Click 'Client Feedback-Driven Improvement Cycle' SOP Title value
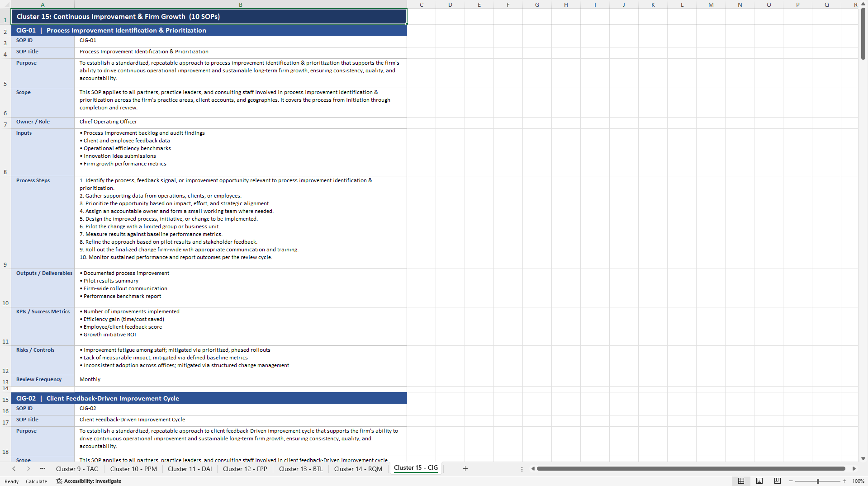 pos(241,421)
